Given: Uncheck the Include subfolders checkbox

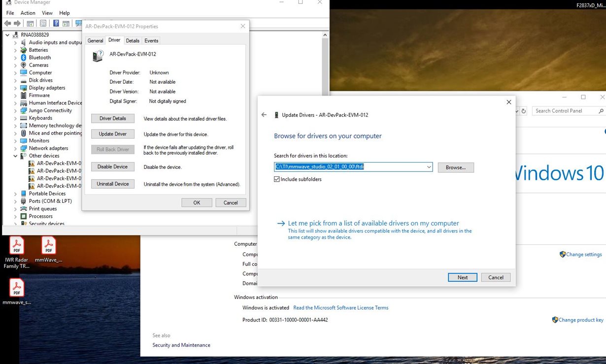Looking at the screenshot, I should pyautogui.click(x=277, y=179).
